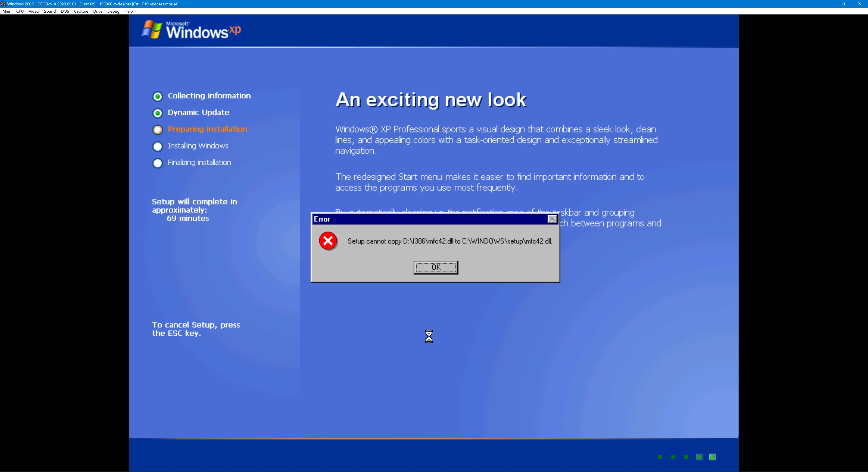The width and height of the screenshot is (868, 472).
Task: Click the Windows XP logo at the top
Action: tap(190, 30)
